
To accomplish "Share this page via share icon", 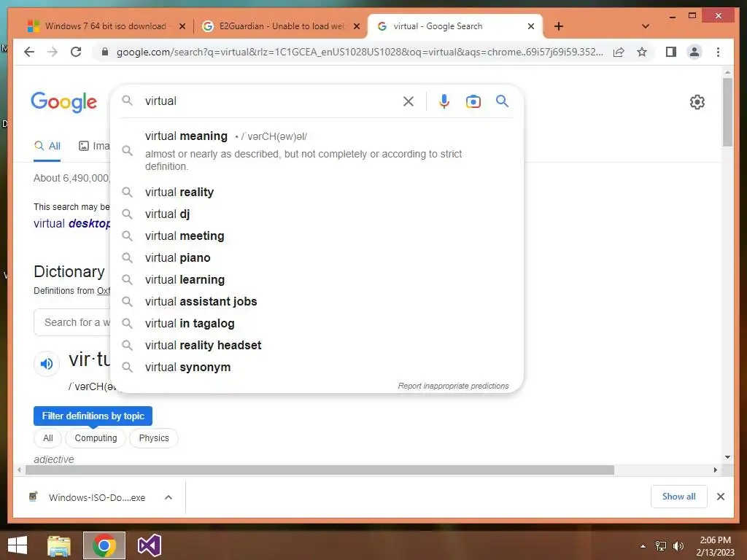I will [x=619, y=52].
